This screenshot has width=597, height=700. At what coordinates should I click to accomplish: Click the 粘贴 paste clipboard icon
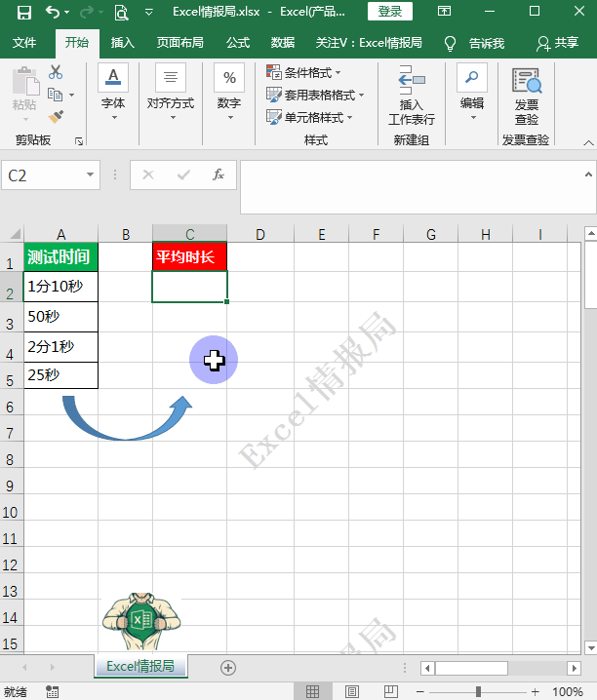pyautogui.click(x=25, y=81)
